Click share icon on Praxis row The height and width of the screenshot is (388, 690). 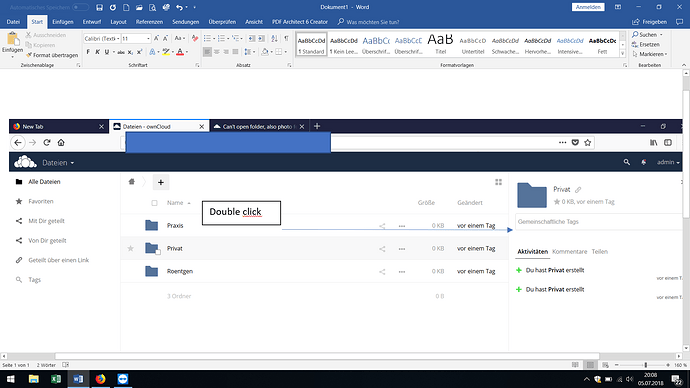[382, 226]
